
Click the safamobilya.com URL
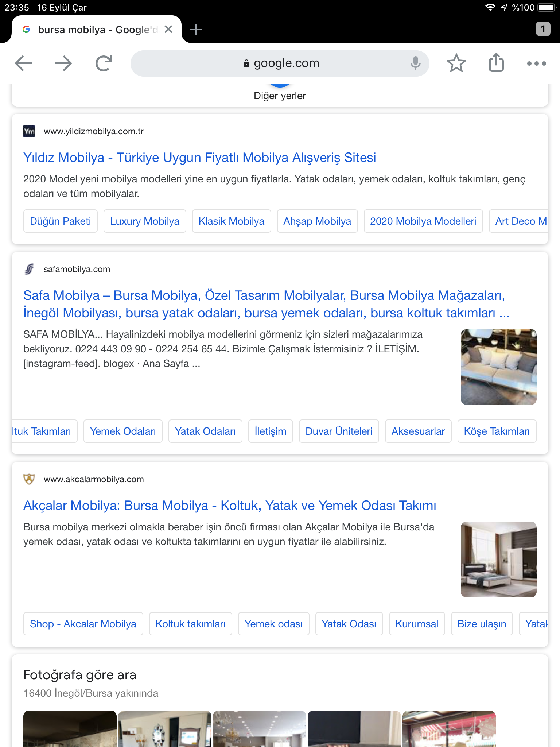click(x=77, y=269)
